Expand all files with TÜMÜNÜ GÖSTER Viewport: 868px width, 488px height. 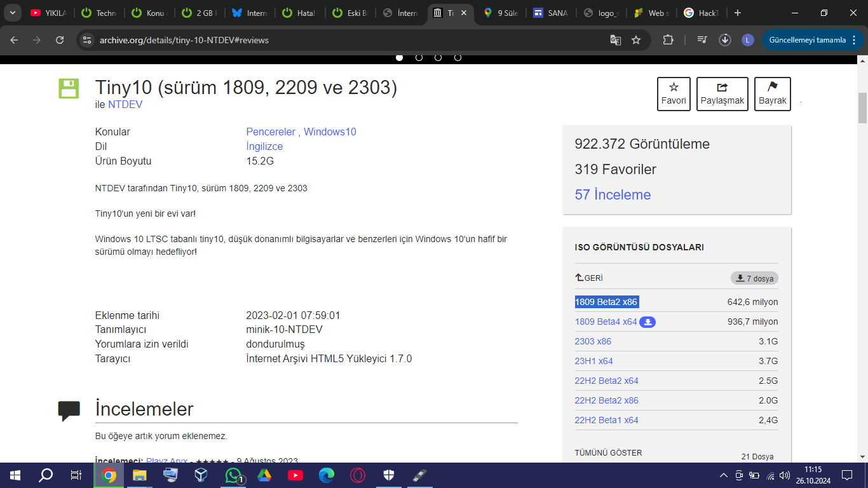pos(609,453)
